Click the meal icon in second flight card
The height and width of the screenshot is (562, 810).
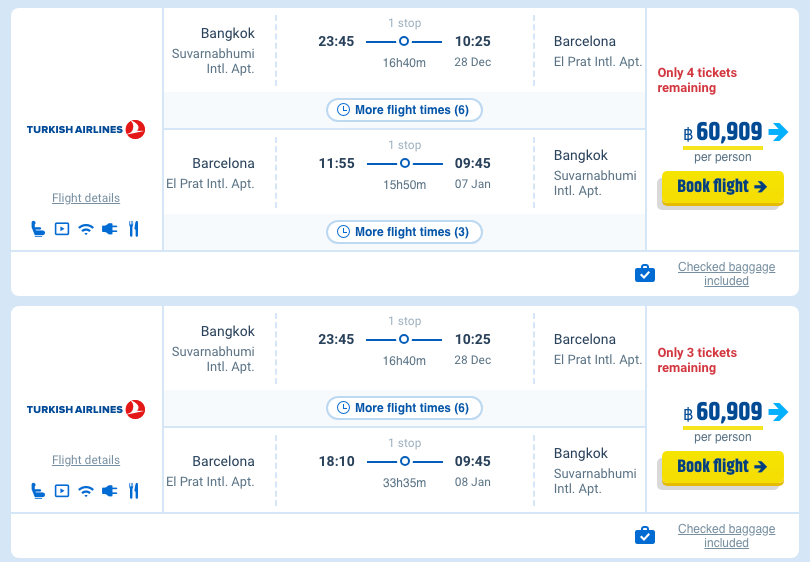(x=134, y=491)
